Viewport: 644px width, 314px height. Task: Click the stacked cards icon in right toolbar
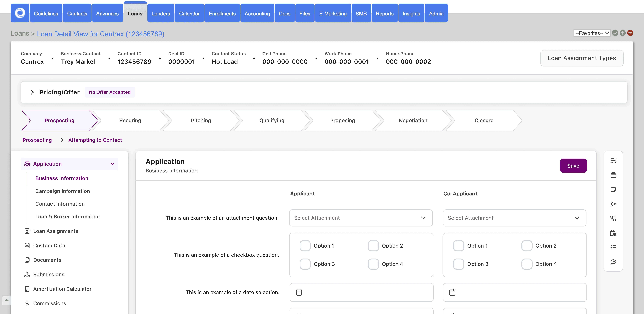613,175
